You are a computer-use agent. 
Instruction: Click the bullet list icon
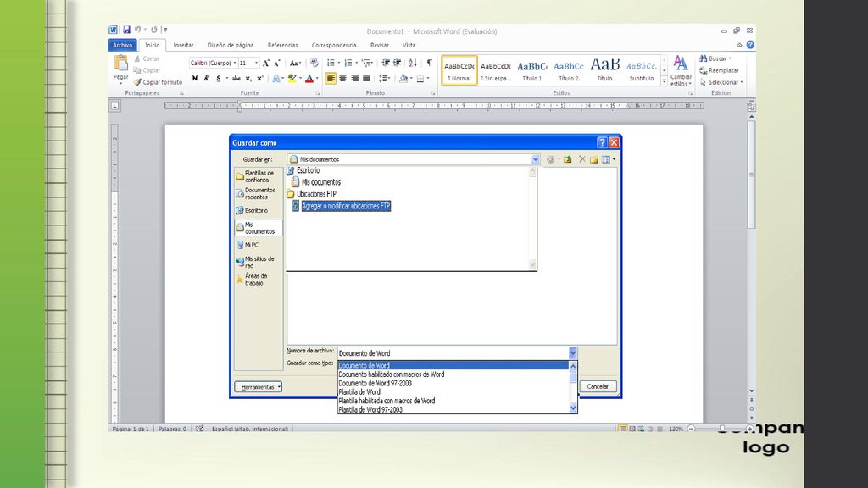click(x=331, y=63)
